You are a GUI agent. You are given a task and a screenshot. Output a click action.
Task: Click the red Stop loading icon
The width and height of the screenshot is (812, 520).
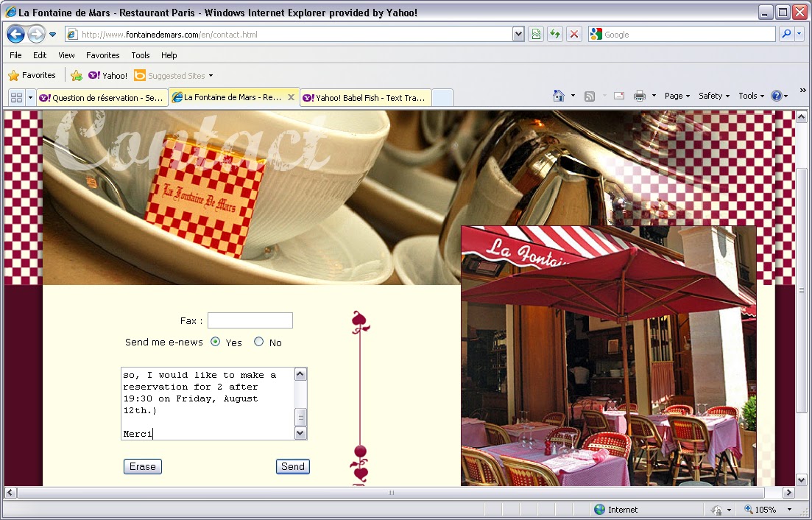(x=573, y=35)
